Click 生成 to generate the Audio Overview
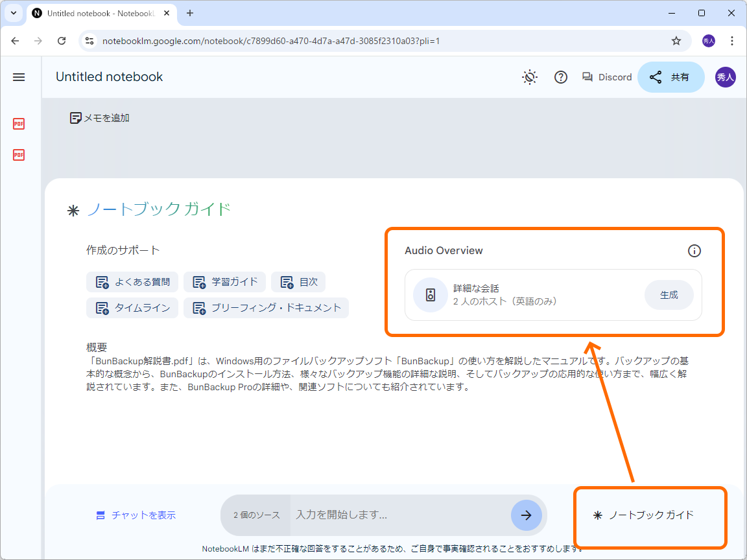The image size is (747, 560). pyautogui.click(x=669, y=296)
